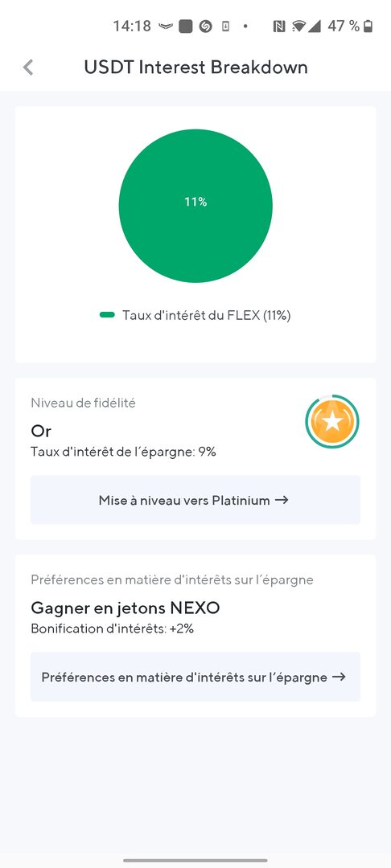391x868 pixels.
Task: Open Préférences en matière d'intérêts sur l'épargne button
Action: point(195,677)
